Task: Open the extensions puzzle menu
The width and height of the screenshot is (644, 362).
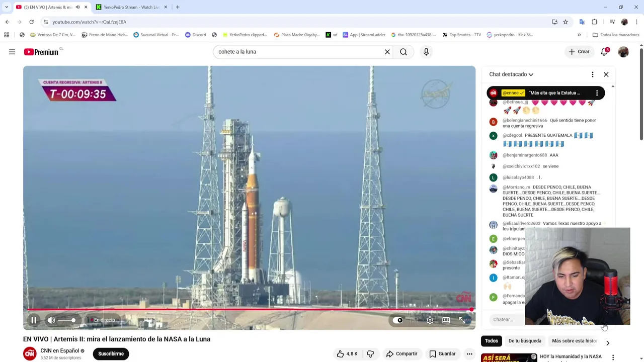Action: pos(595,22)
